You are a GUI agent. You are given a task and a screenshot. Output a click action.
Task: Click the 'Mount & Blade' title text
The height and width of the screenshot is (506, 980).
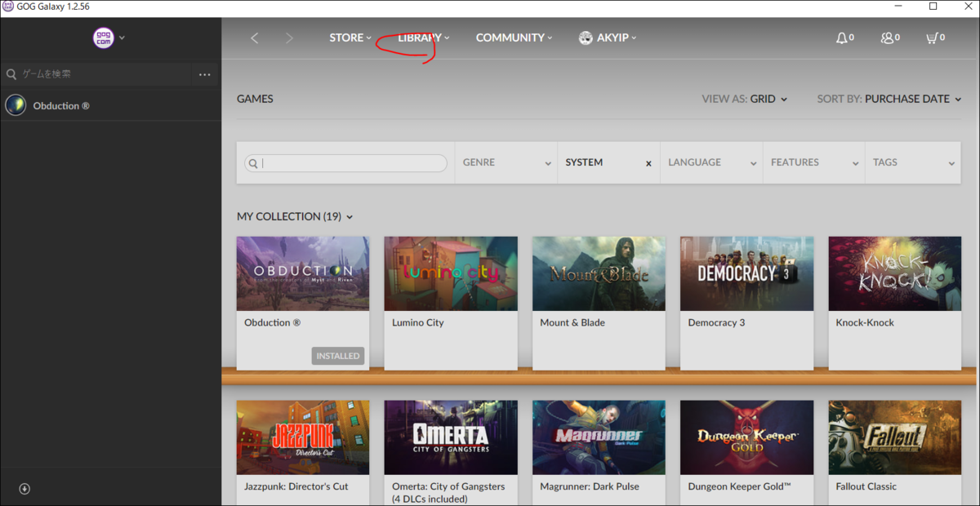point(572,322)
